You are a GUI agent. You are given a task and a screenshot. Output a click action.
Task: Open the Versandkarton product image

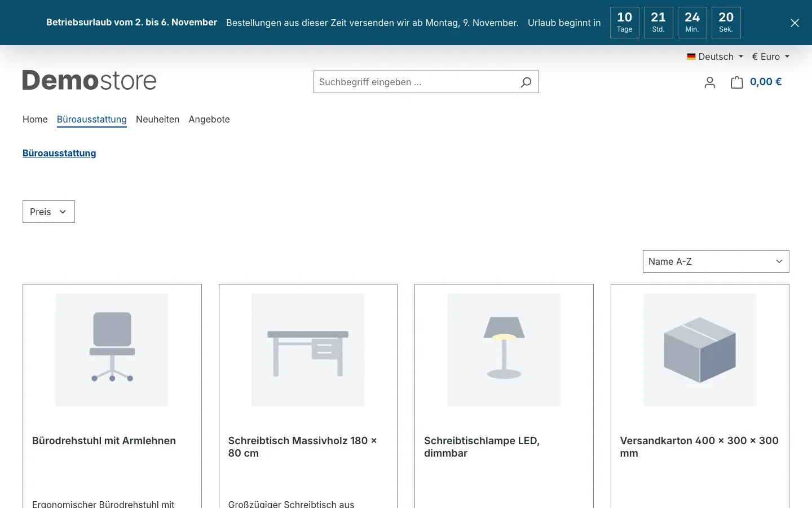(x=700, y=350)
